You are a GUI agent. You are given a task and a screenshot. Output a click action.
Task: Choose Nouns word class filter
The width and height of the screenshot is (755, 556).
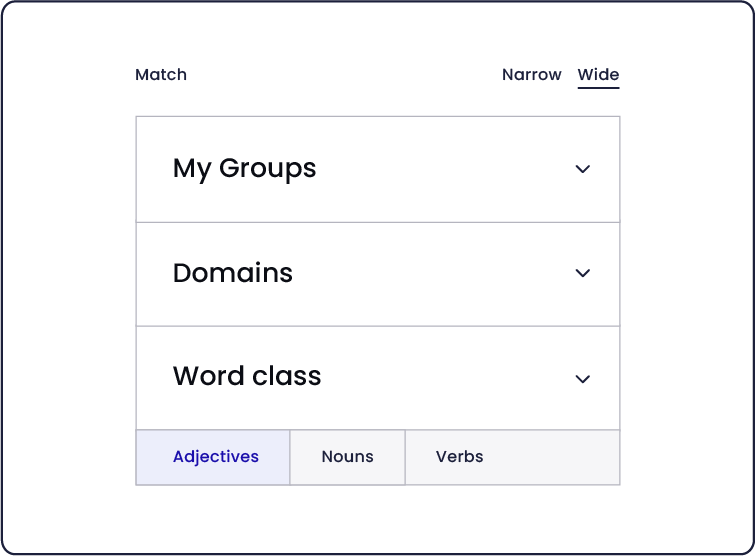pyautogui.click(x=348, y=457)
